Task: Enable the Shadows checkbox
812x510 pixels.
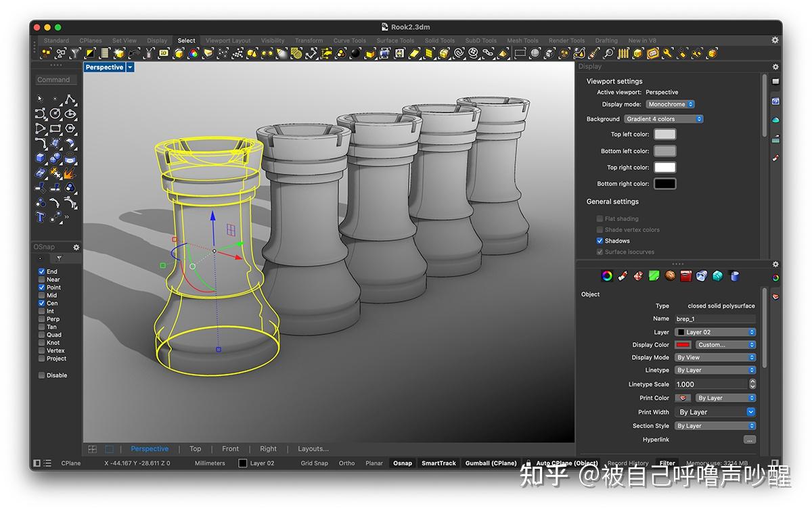Action: pos(600,240)
